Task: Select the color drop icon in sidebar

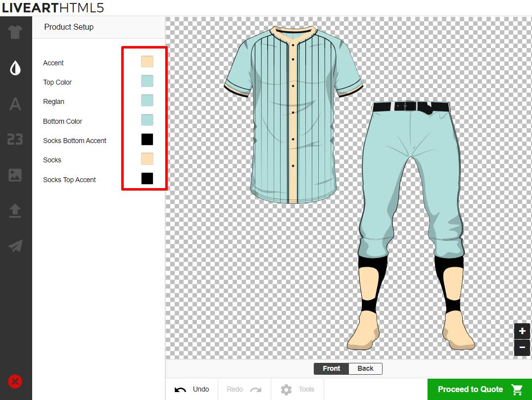Action: (x=15, y=68)
